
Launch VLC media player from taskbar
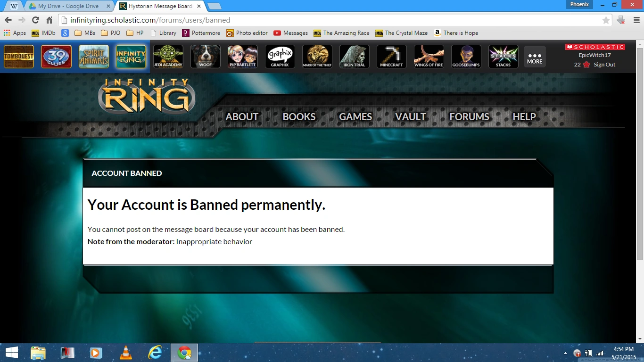click(x=126, y=353)
